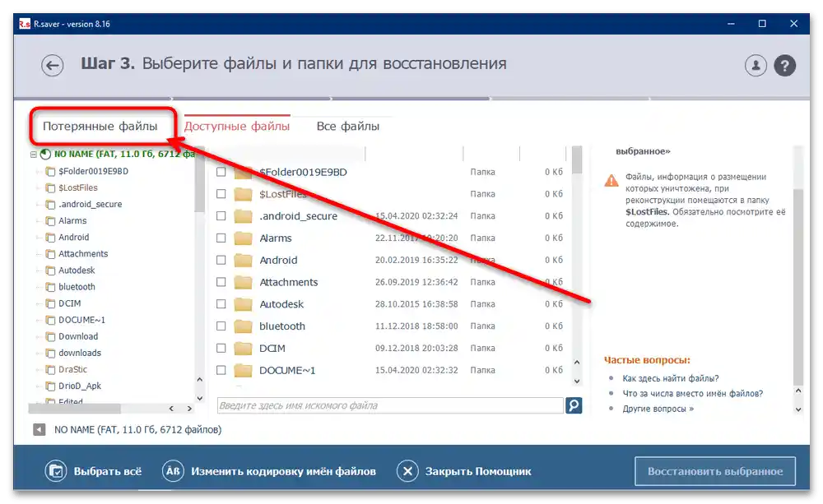The height and width of the screenshot is (504, 823).
Task: Click the folder tree horizontal scrollbar thumb
Action: click(75, 409)
